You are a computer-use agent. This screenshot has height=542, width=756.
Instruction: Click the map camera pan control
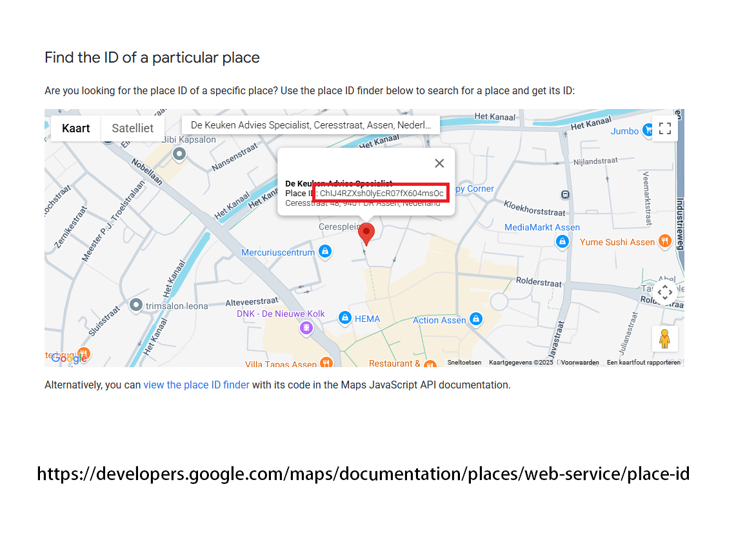pos(665,292)
